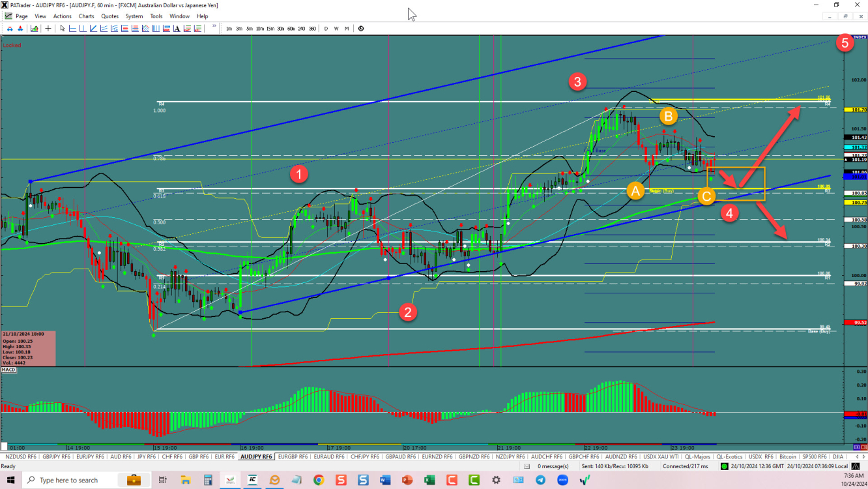Open Word from the taskbar
Image resolution: width=868 pixels, height=489 pixels.
coord(385,480)
